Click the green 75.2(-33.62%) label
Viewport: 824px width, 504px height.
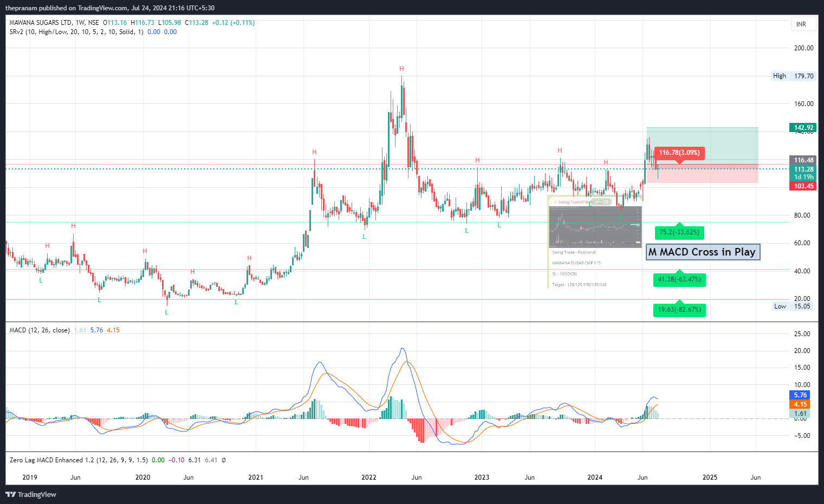pyautogui.click(x=679, y=232)
